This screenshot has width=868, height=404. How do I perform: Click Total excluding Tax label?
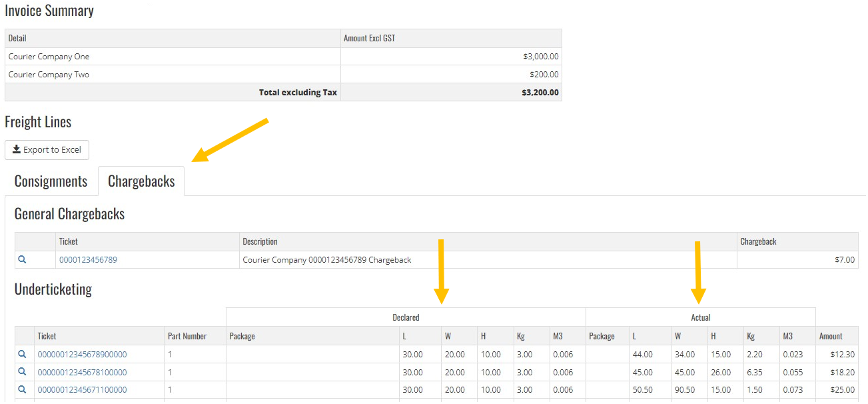(x=298, y=93)
